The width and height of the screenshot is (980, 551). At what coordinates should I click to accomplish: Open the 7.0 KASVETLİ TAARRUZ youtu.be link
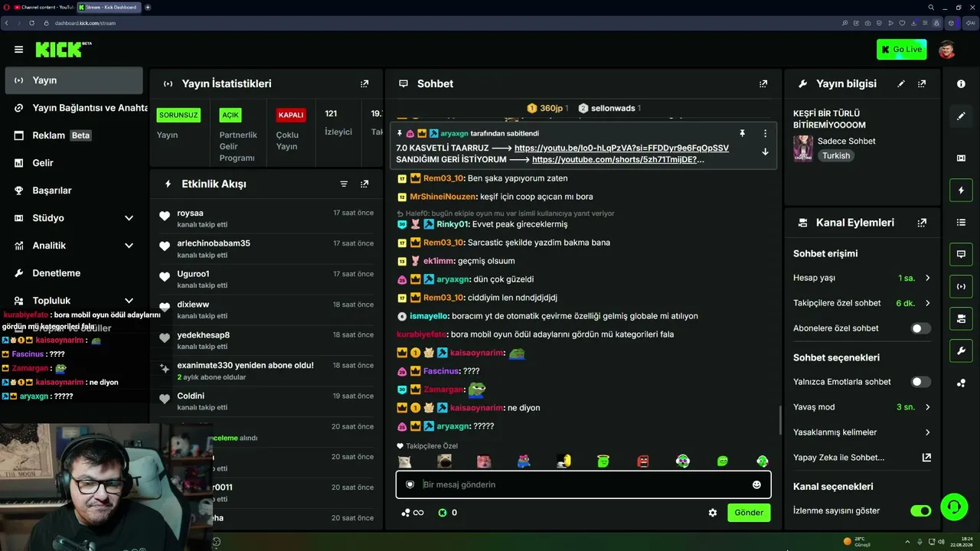622,148
